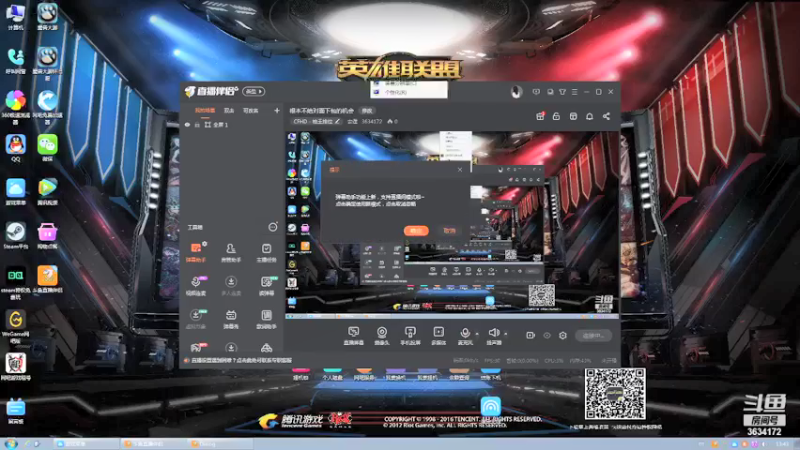Open the toolbox more-options circle icon
Screen dimensions: 800x450
(x=273, y=227)
